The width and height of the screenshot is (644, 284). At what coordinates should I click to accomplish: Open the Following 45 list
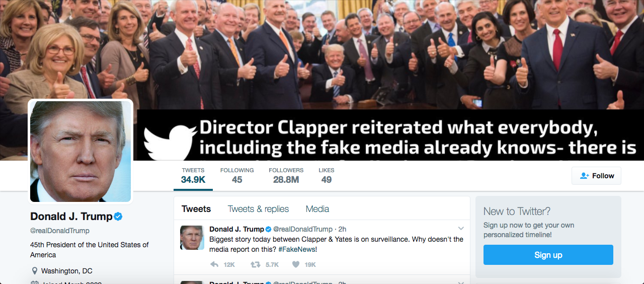click(237, 175)
